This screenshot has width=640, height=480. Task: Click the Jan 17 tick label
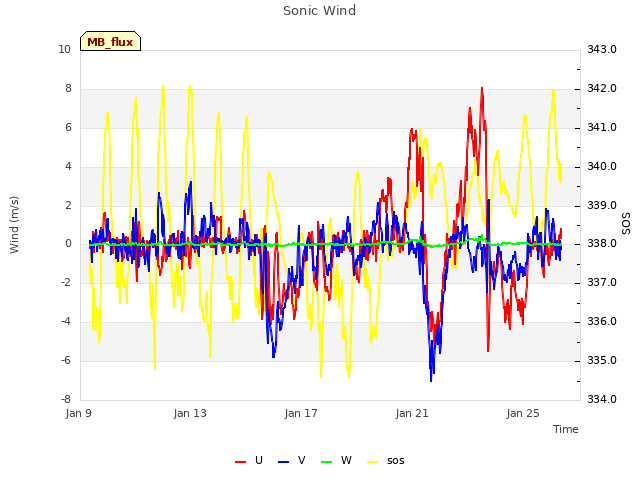[301, 413]
